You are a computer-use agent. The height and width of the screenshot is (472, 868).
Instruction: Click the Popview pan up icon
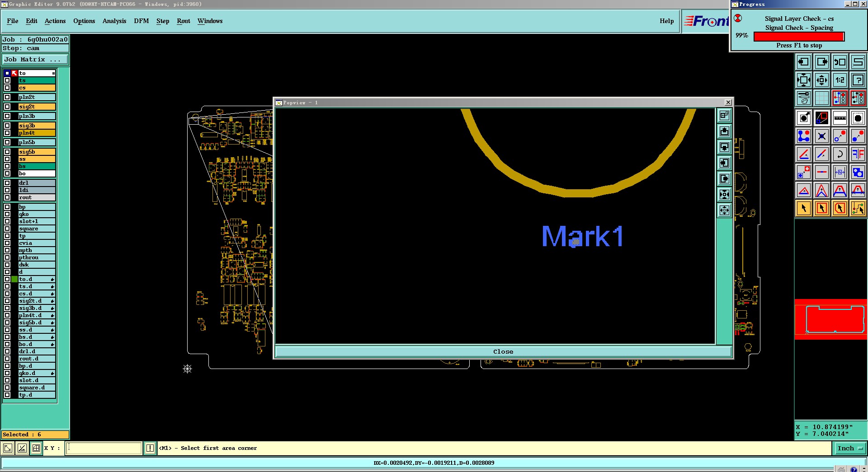pos(725,131)
